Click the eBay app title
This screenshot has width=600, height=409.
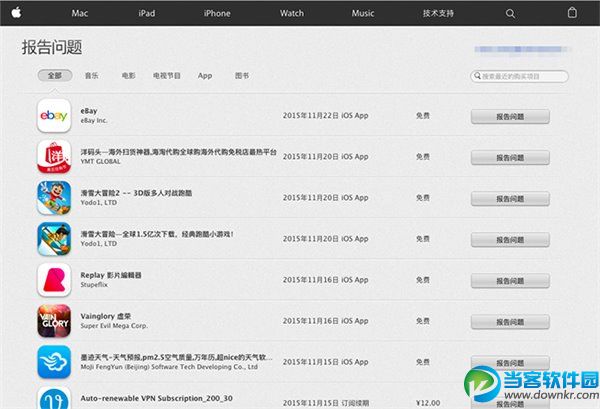89,111
